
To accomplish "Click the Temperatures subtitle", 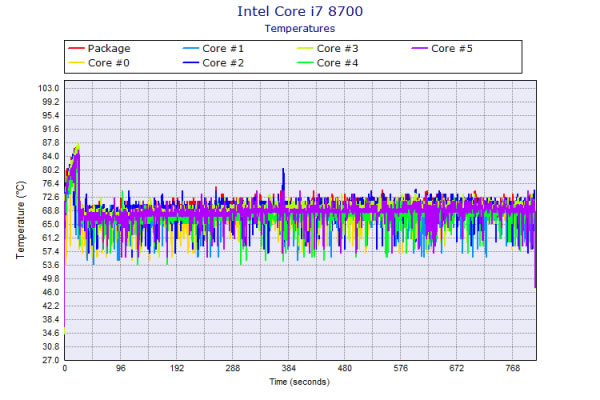I will (300, 29).
